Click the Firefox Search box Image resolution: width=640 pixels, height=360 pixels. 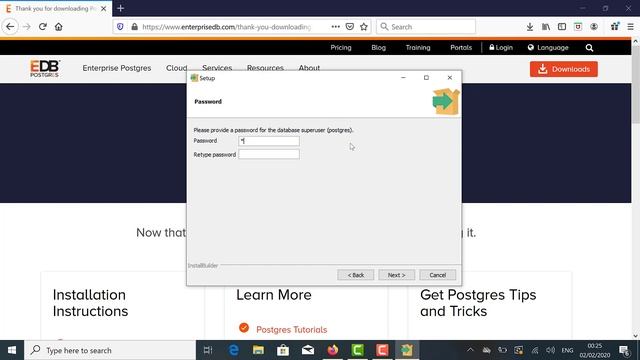click(x=426, y=27)
